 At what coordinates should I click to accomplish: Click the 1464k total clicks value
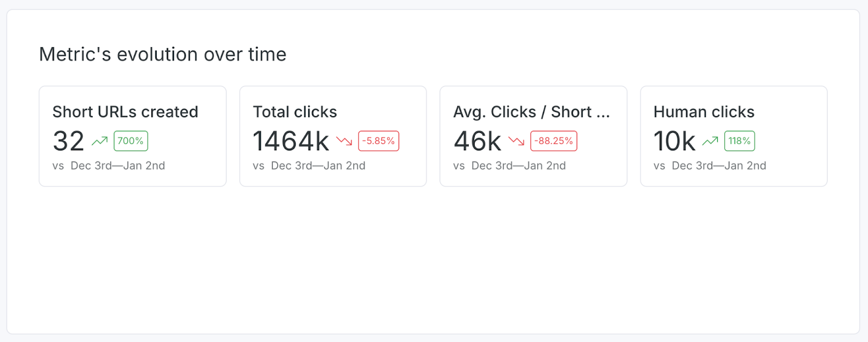pyautogui.click(x=291, y=141)
